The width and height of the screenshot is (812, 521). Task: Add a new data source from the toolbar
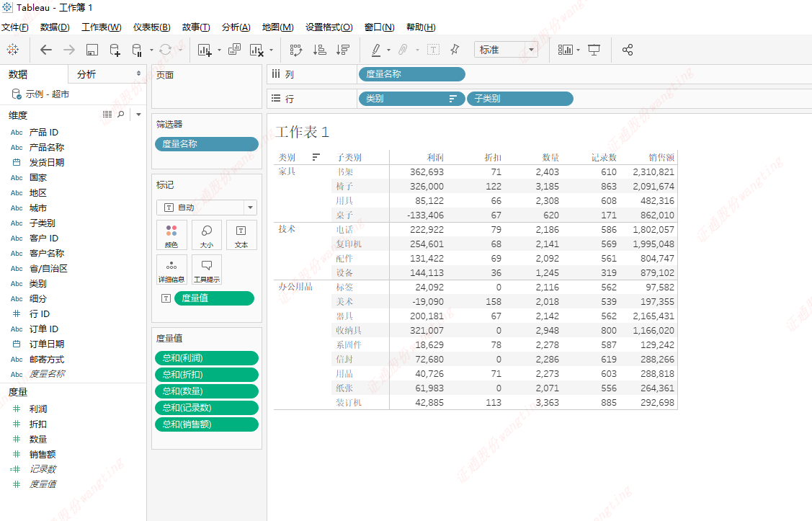click(x=115, y=50)
